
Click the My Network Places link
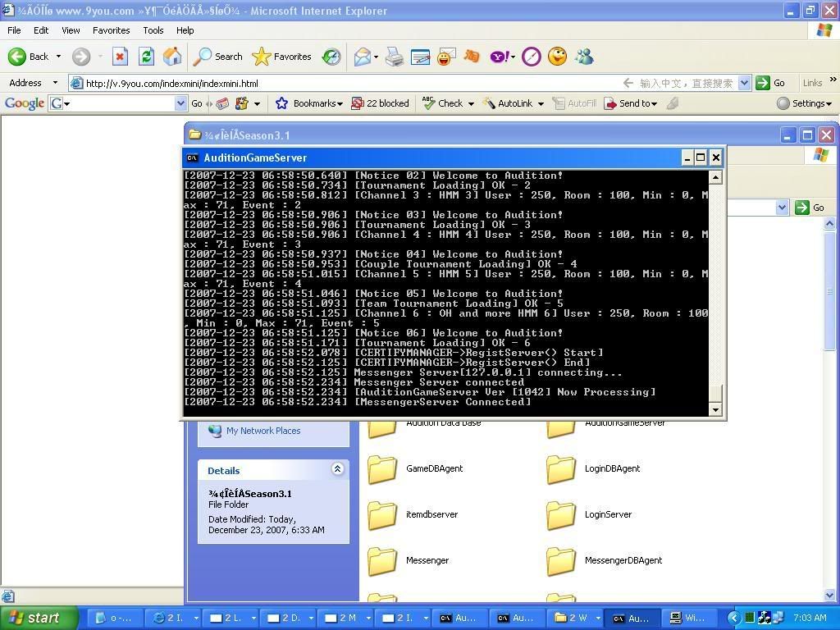(262, 431)
